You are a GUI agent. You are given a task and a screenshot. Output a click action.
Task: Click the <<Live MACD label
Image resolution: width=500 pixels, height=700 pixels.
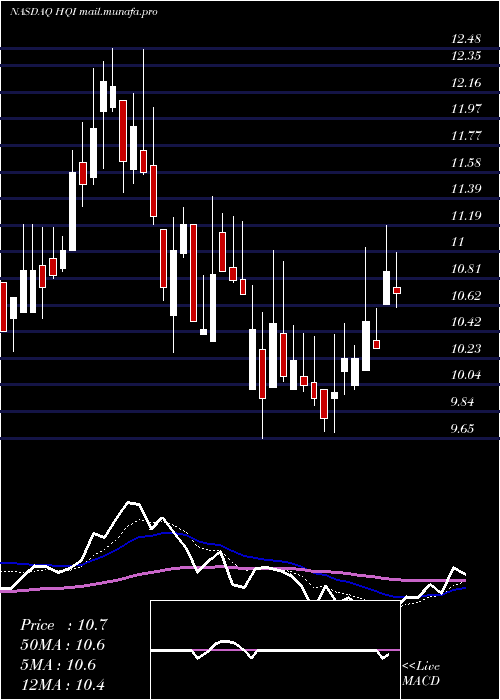421,674
